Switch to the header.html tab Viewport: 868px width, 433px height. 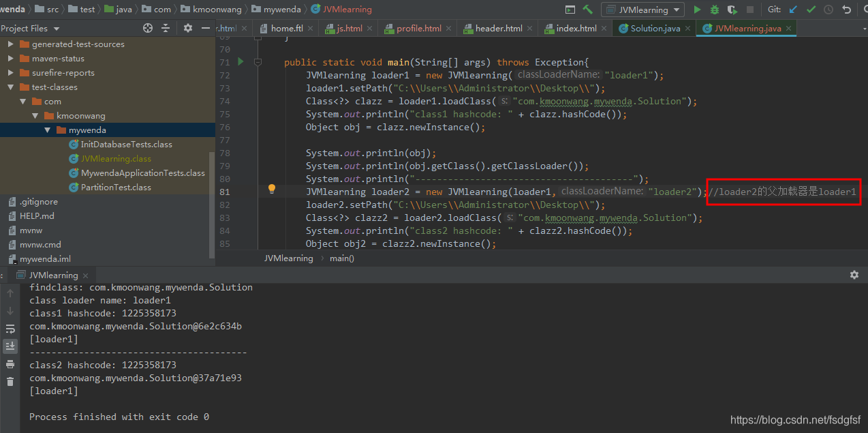click(x=499, y=29)
